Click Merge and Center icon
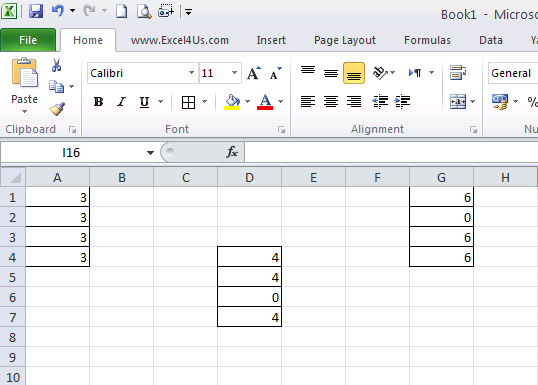The image size is (538, 385). tap(458, 102)
